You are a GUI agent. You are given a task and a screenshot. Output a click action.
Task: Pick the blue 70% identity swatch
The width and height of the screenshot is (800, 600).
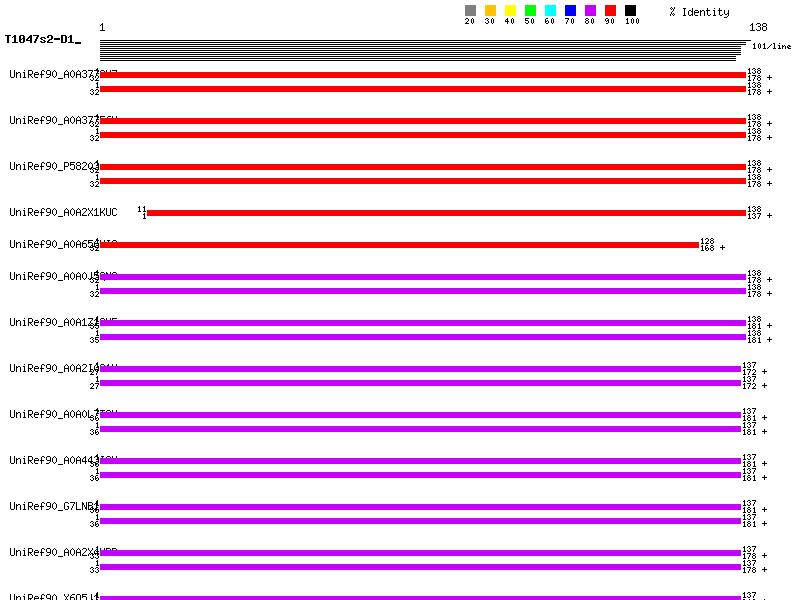[570, 11]
